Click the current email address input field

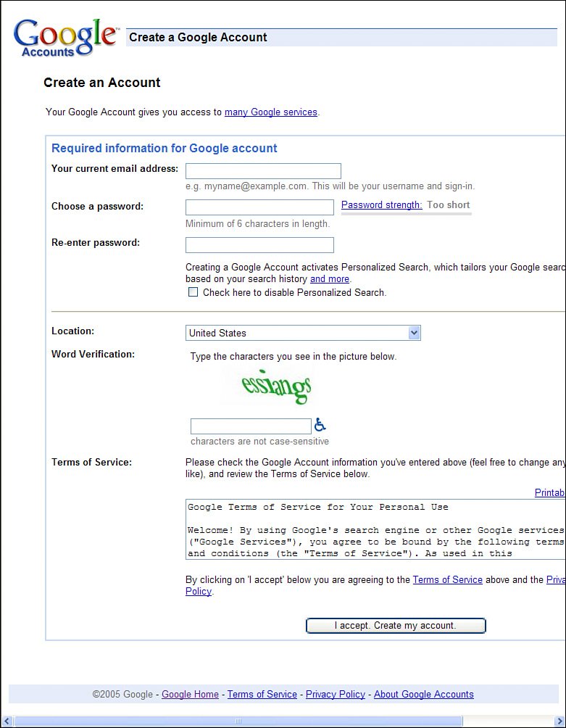click(x=263, y=171)
